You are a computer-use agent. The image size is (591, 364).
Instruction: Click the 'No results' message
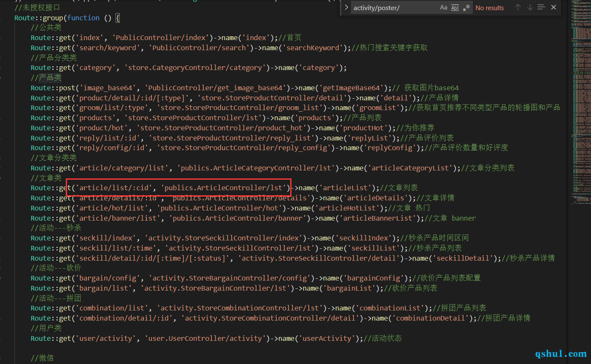pos(489,8)
